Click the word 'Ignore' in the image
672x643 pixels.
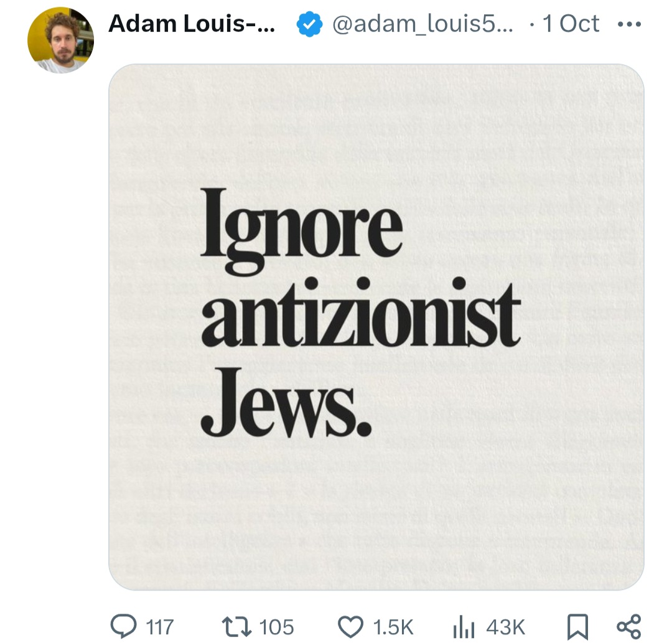302,232
